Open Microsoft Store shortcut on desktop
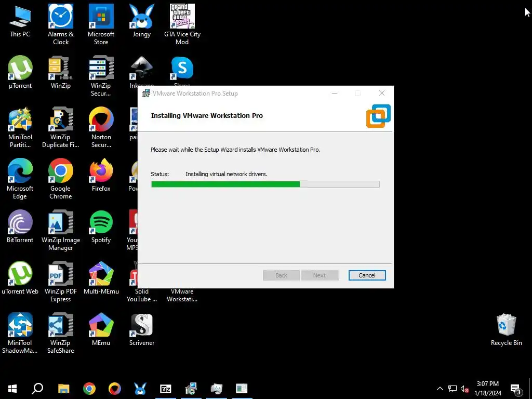Viewport: 532px width, 399px height. [x=101, y=24]
